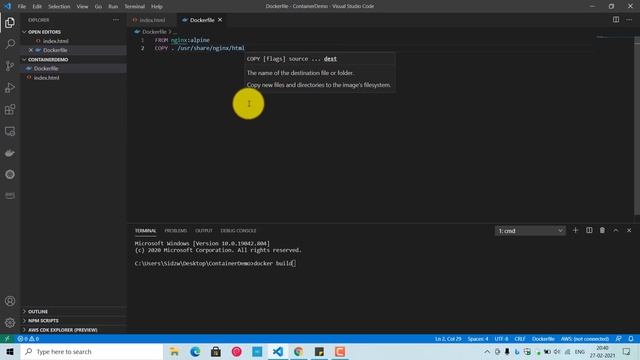Open the Search view in activity bar
This screenshot has width=640, height=360.
point(10,44)
